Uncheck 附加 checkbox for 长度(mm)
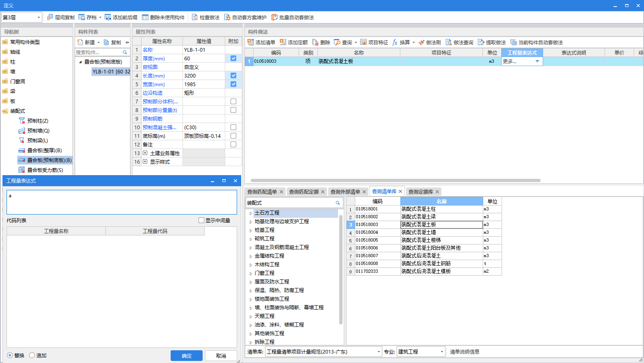This screenshot has height=363, width=644. click(233, 75)
